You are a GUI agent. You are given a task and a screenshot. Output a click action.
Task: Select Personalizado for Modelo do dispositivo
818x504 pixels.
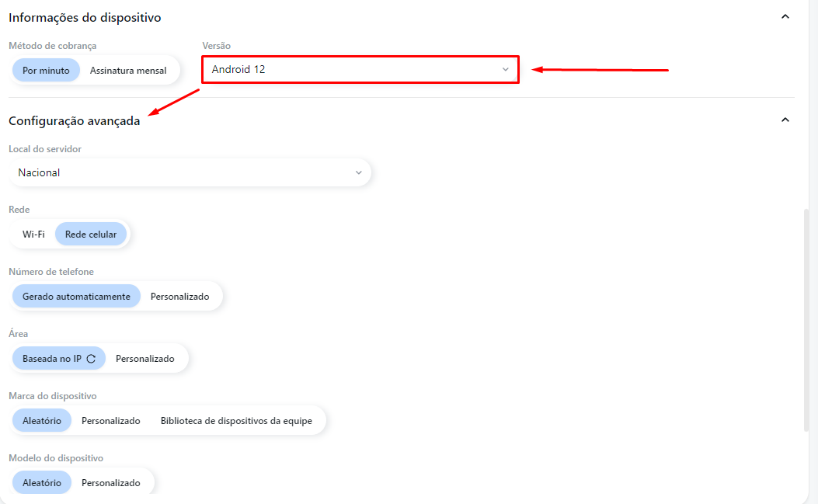pos(110,482)
